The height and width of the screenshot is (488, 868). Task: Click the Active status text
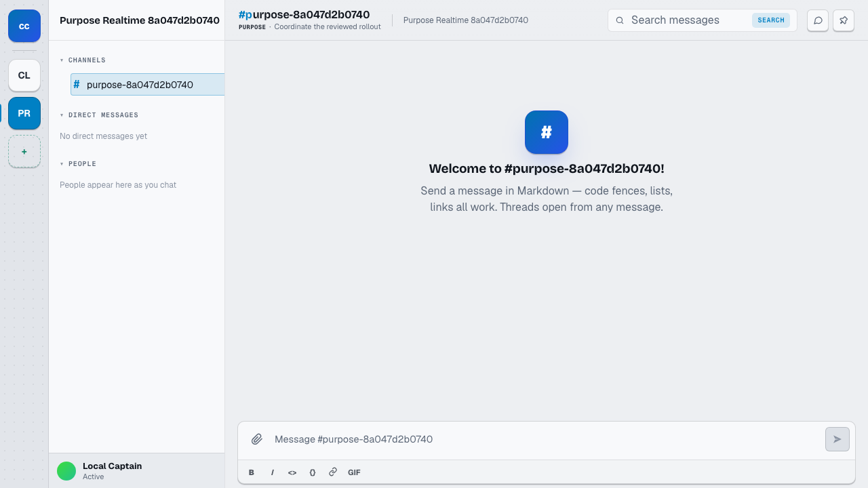pyautogui.click(x=94, y=476)
